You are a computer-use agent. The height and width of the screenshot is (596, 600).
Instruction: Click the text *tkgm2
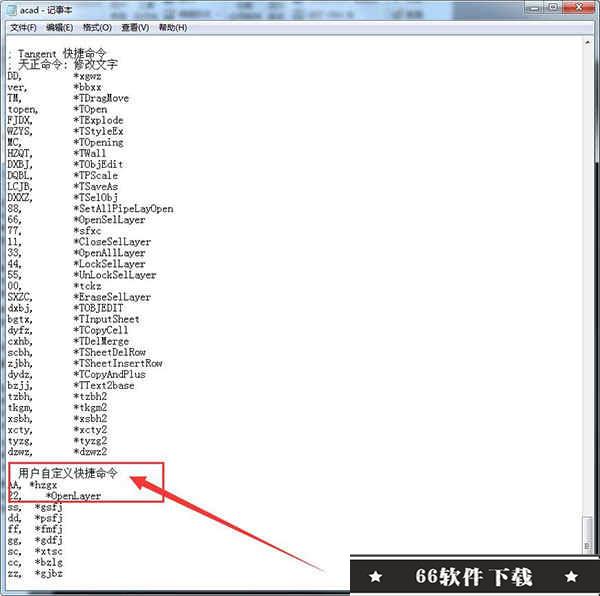(x=90, y=408)
